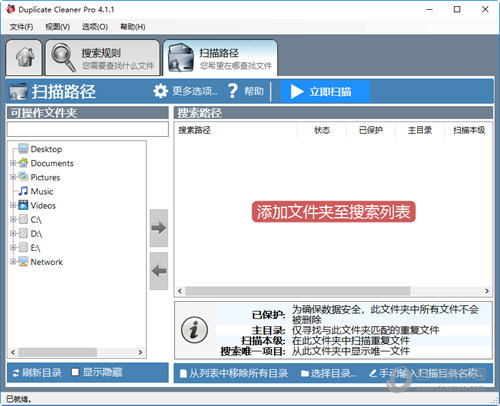Click the search path list horizontal scrollbar
Screen dimensions: 500x406
(x=298, y=291)
